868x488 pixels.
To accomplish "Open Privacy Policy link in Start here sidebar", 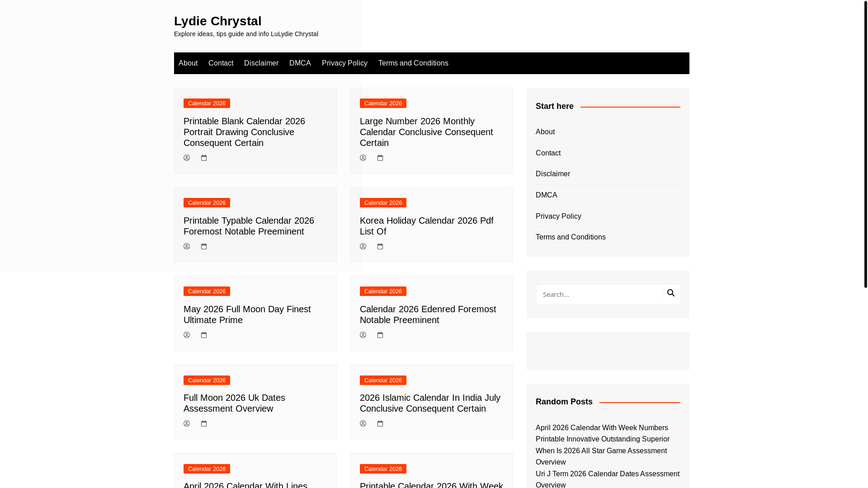I will 558,216.
